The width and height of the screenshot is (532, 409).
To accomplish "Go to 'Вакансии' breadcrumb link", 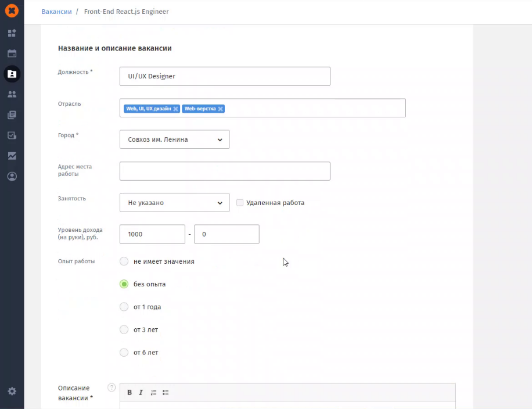I will coord(57,12).
